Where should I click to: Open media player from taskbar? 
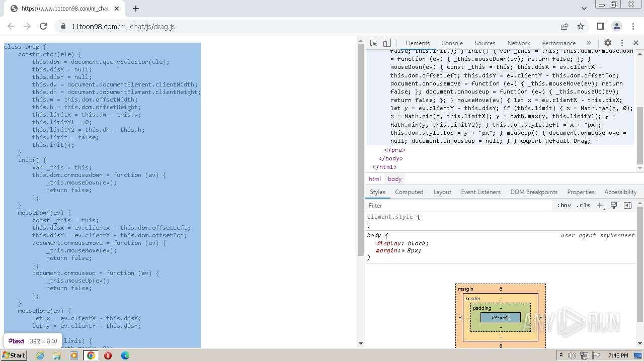(74, 355)
